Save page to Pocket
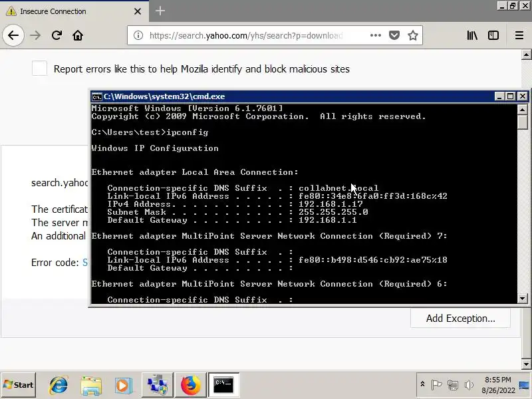Screen dimensions: 532x399 (x=394, y=35)
